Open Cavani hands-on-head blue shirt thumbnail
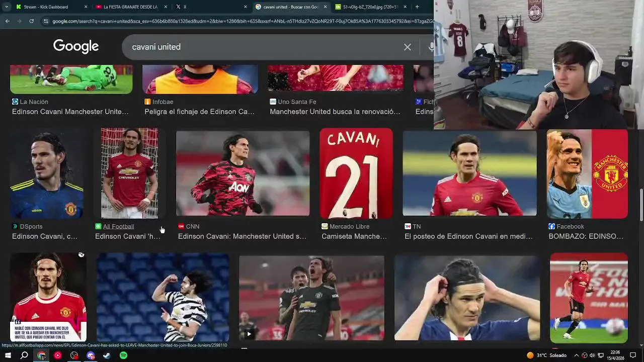Viewport: 644px width, 362px height. click(467, 298)
